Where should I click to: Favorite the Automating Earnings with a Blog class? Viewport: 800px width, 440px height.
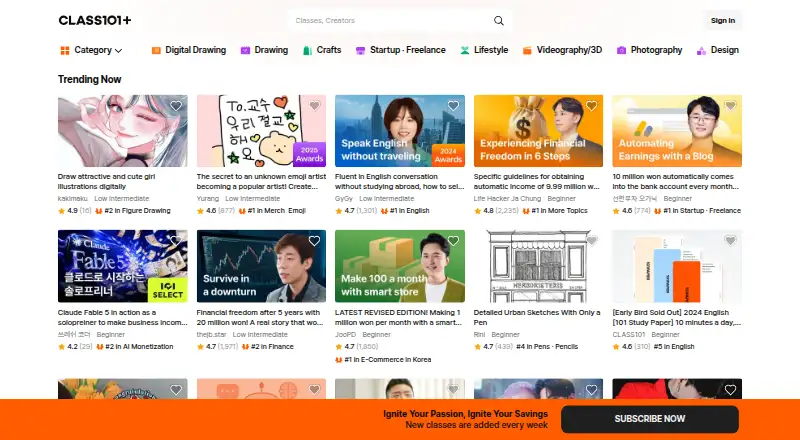730,106
